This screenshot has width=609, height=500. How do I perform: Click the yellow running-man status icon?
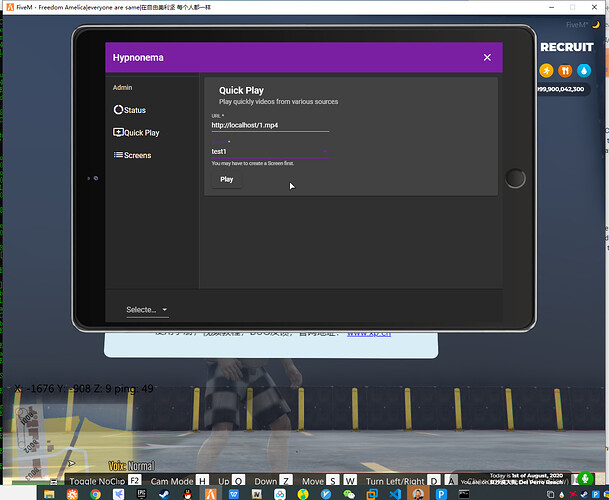tap(546, 70)
